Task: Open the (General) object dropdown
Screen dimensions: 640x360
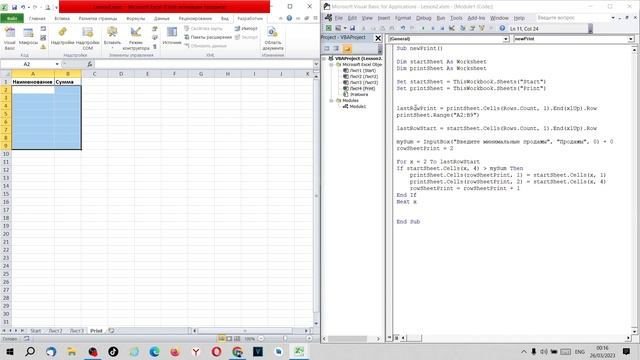Action: click(506, 39)
